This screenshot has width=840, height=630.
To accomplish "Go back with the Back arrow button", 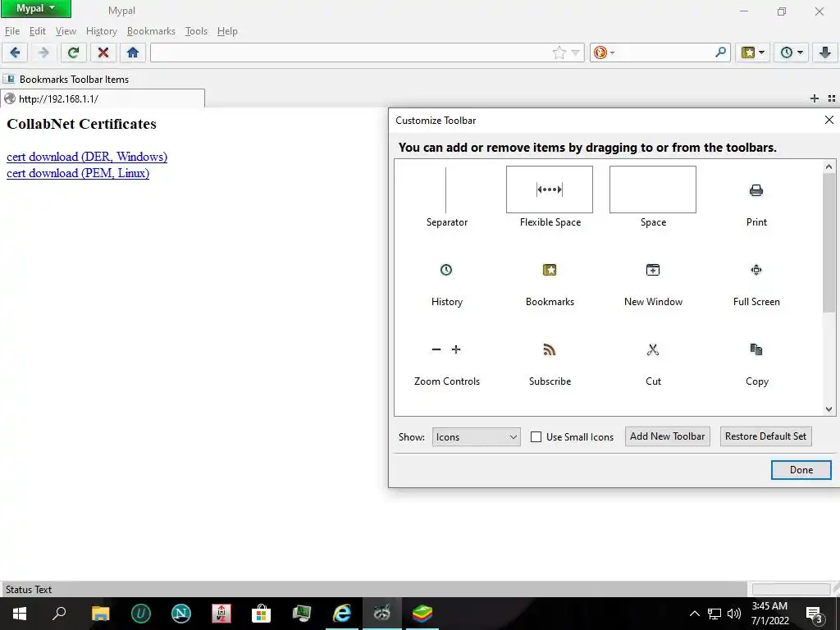I will pyautogui.click(x=15, y=52).
